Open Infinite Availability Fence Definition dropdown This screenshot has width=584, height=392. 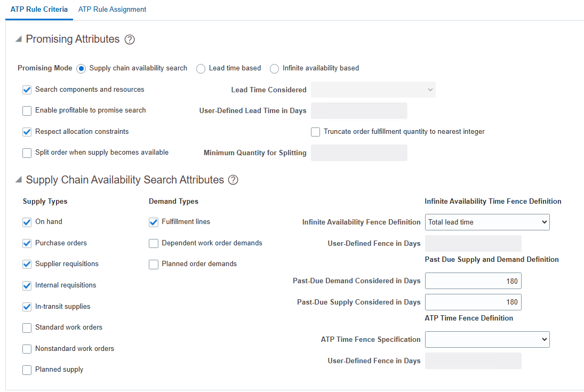click(x=487, y=222)
